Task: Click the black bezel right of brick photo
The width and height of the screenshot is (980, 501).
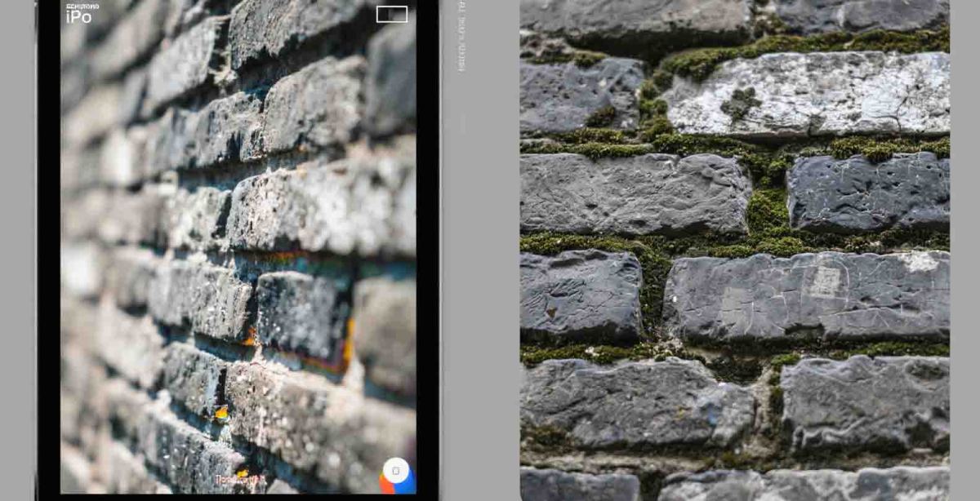Action: click(x=427, y=245)
